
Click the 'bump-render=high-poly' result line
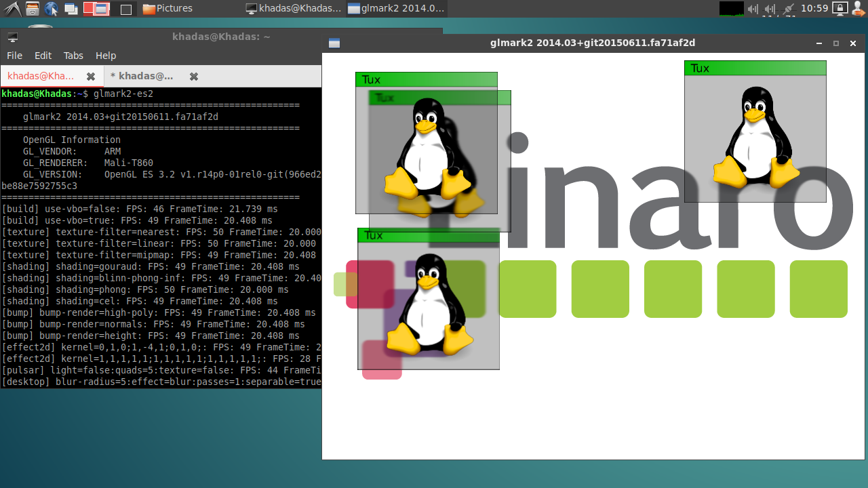click(159, 312)
